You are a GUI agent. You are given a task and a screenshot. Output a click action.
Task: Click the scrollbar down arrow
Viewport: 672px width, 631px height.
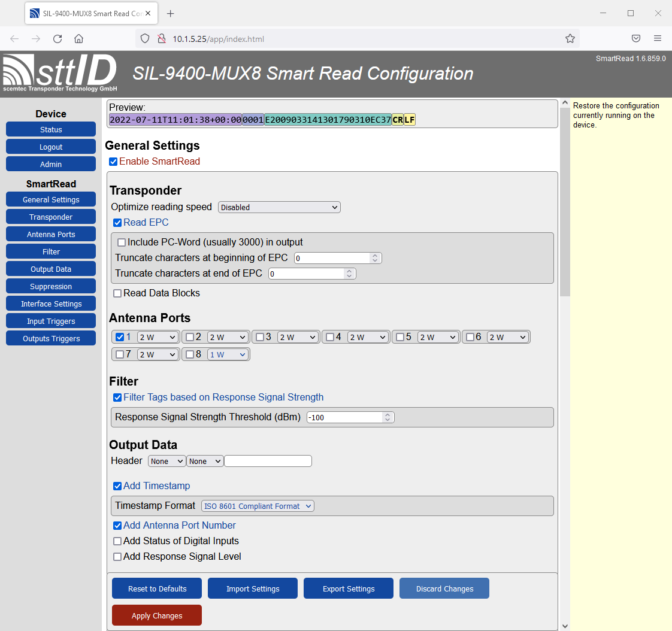[x=565, y=626]
